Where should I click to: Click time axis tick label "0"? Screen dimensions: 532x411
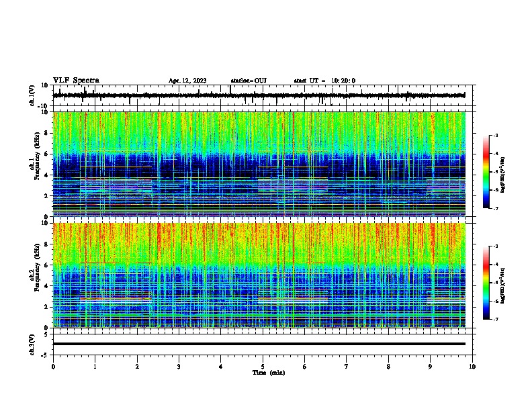pos(53,367)
